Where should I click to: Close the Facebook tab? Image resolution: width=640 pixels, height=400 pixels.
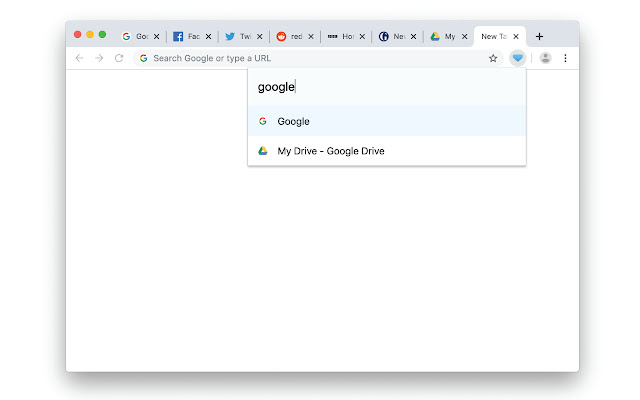(207, 36)
